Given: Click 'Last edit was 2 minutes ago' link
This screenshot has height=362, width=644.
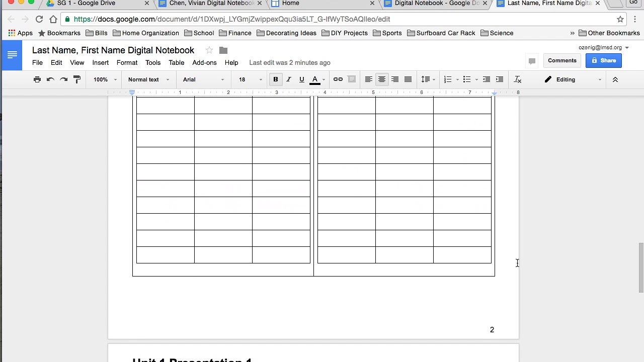Looking at the screenshot, I should tap(290, 63).
